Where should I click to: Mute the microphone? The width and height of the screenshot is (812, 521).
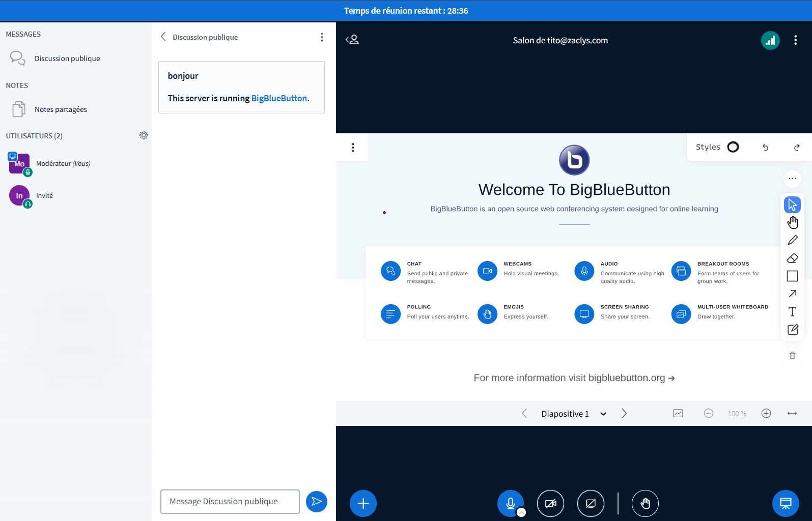tap(510, 503)
